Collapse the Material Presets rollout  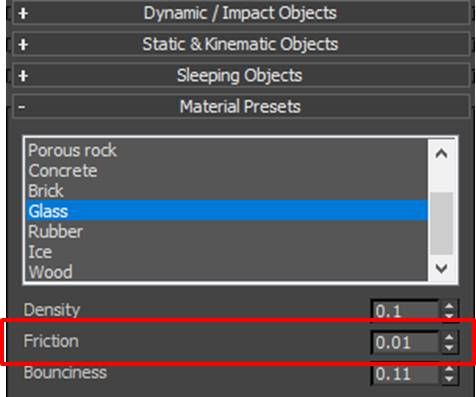[x=241, y=106]
